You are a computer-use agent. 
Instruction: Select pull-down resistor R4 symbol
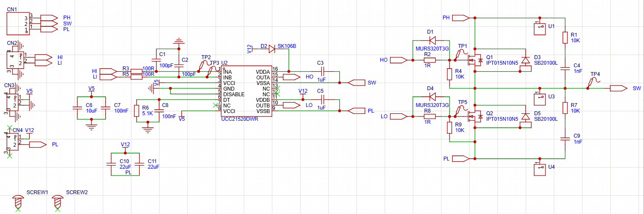[x=450, y=74]
